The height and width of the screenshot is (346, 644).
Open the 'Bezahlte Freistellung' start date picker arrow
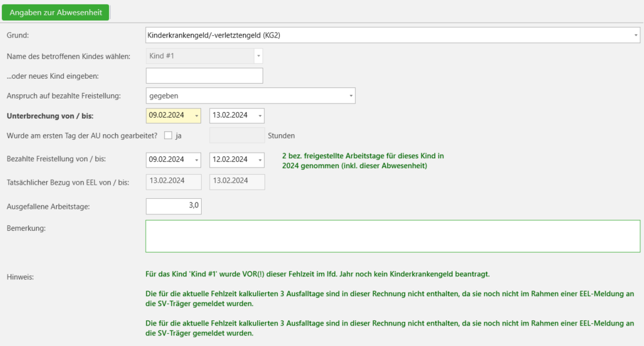click(196, 160)
